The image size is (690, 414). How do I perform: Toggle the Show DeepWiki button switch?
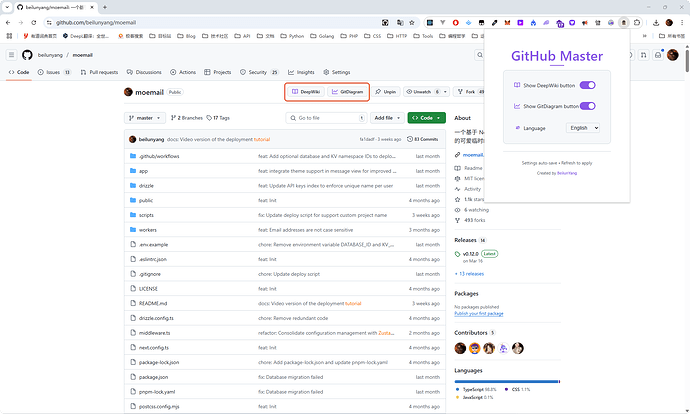click(587, 85)
